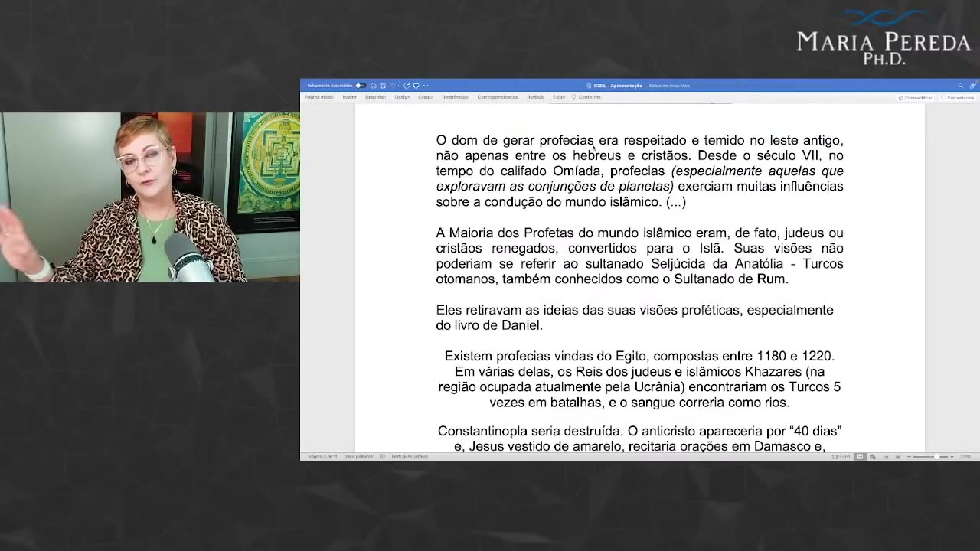Open the Exibir ribbon tab
The width and height of the screenshot is (980, 551).
point(559,97)
